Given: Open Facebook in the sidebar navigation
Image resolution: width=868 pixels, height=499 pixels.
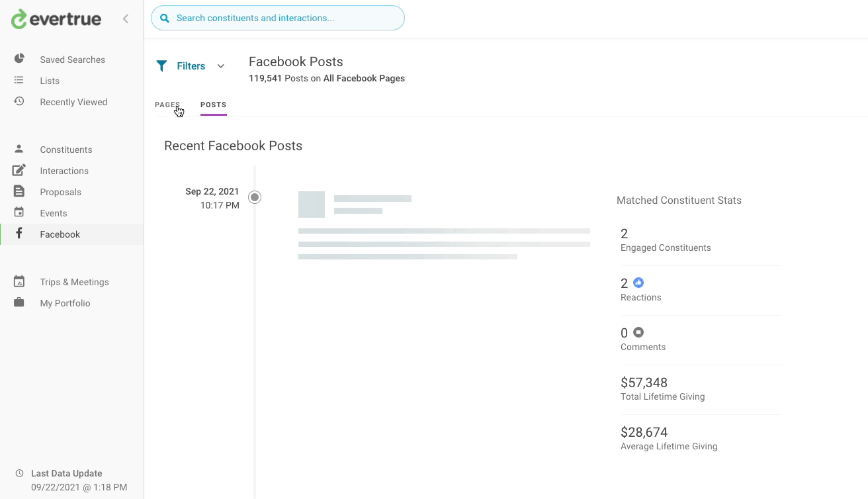Looking at the screenshot, I should click(x=60, y=234).
